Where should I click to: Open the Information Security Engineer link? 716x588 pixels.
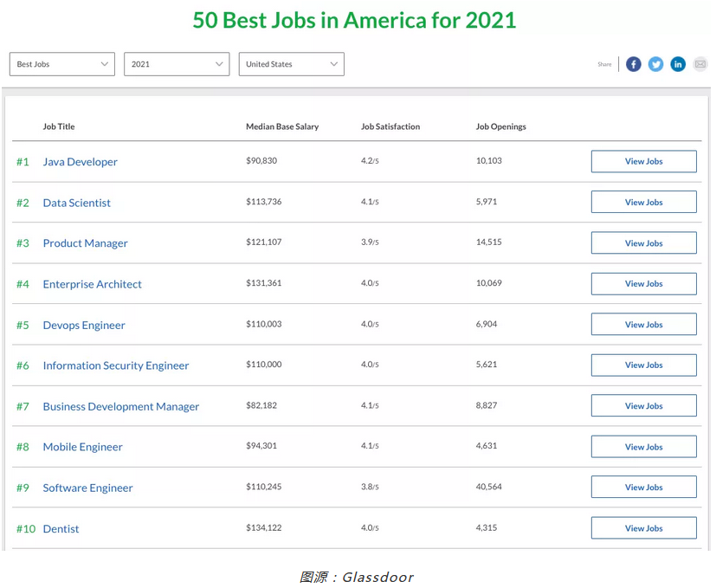[x=115, y=365]
